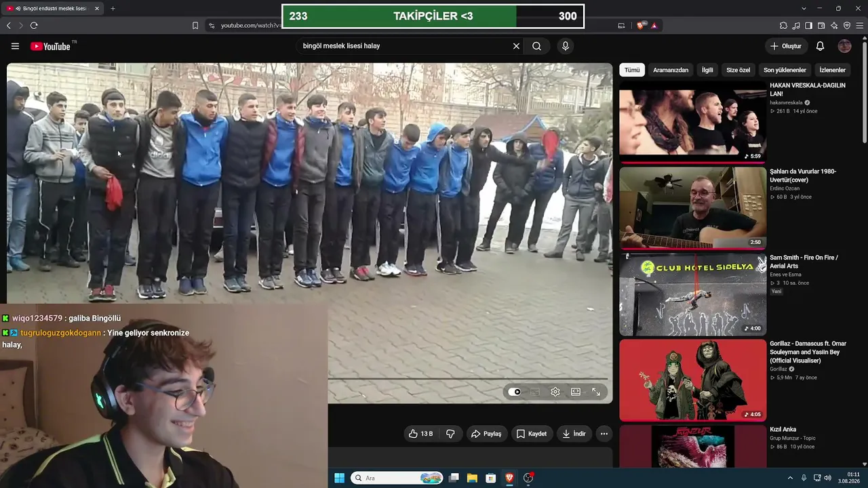Open Şahları da Vururlar cover thumbnail
This screenshot has height=488, width=868.
point(692,209)
